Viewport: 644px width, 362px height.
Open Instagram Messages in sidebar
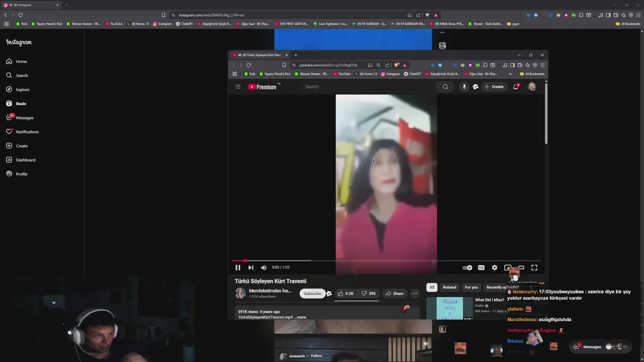[20, 118]
